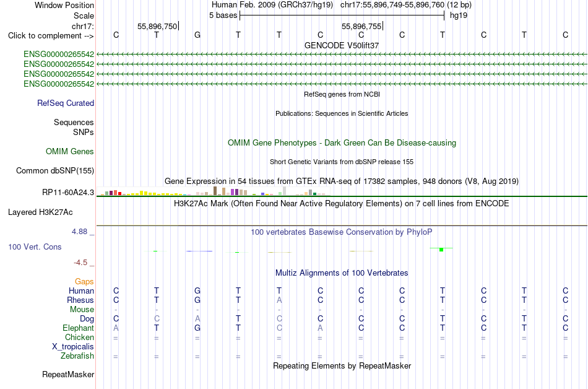Viewport: 588px width, 389px height.
Task: Click the faded A base in Dog row
Action: pos(197,318)
